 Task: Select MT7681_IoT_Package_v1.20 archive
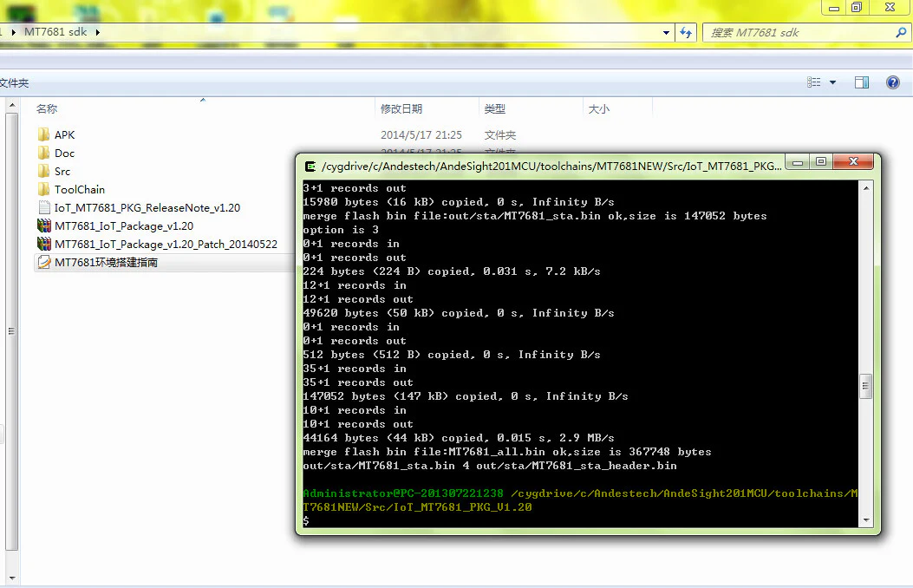coord(123,226)
